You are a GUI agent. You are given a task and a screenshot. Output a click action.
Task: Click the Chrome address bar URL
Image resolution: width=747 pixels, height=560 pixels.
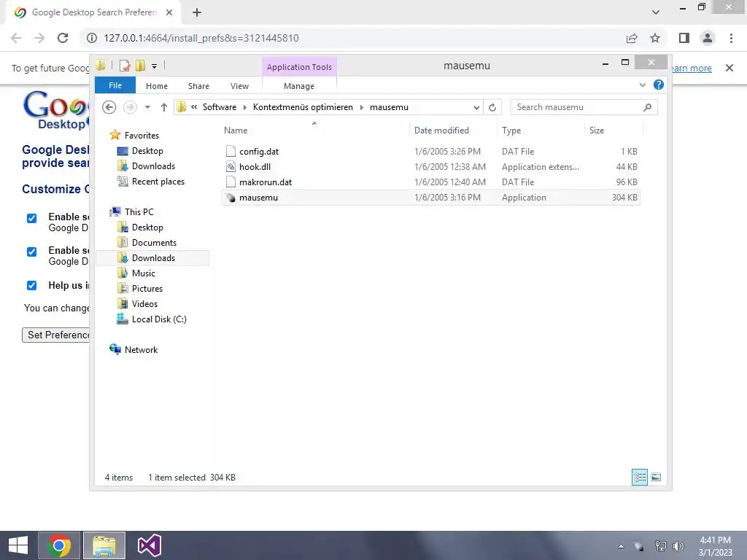pos(201,38)
